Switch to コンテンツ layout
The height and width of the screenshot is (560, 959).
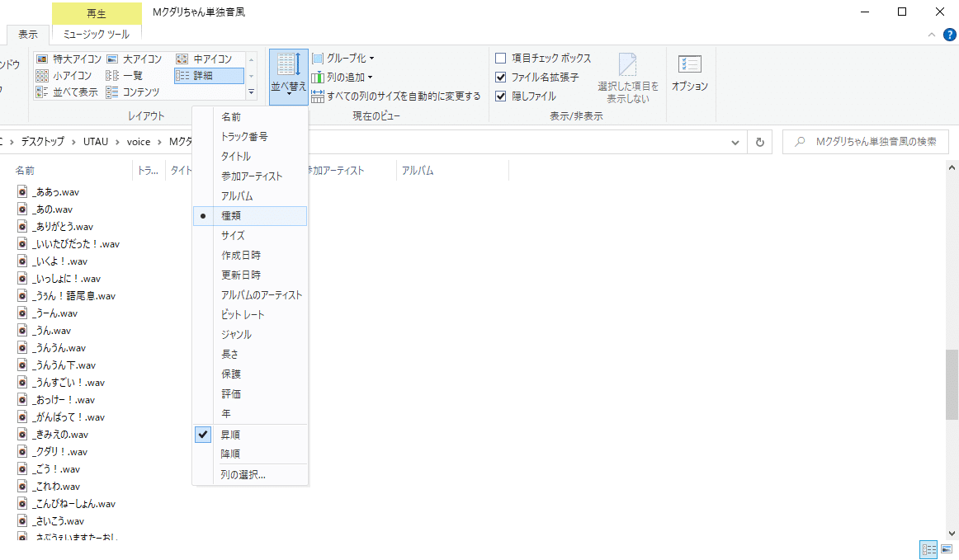click(133, 92)
